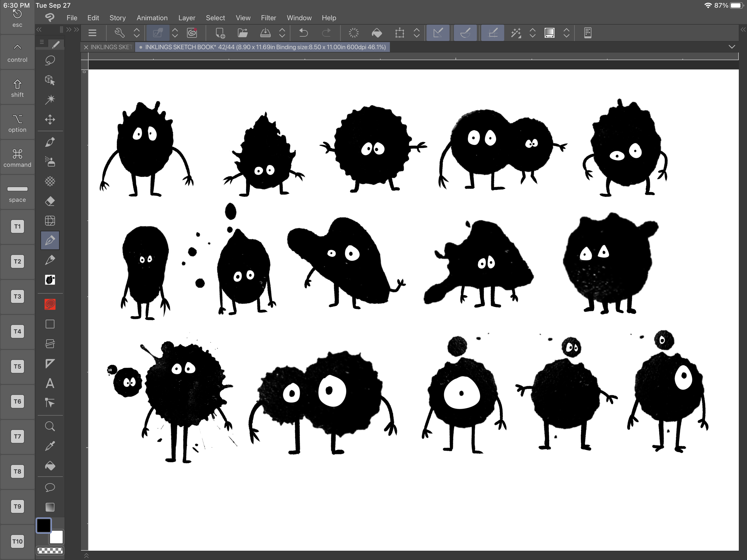
Task: Open Clip Studio spiral icon in command bar
Action: point(192,33)
